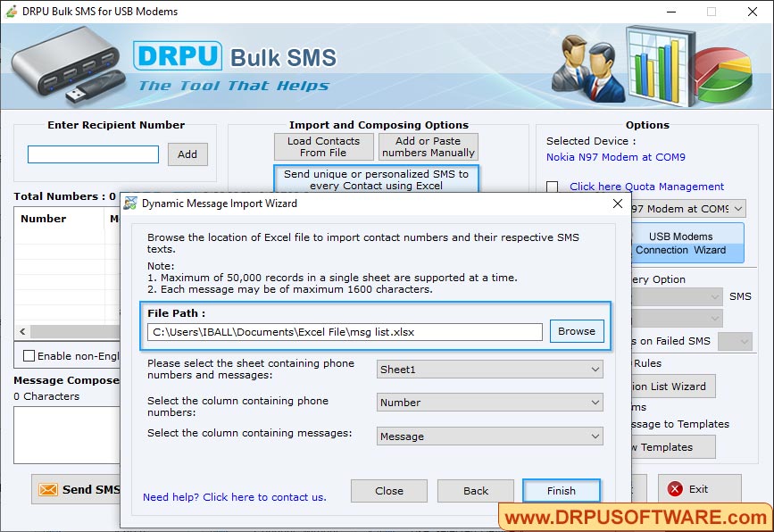Click Send unique or personalized SMS using Excel
The height and width of the screenshot is (532, 774).
point(376,179)
